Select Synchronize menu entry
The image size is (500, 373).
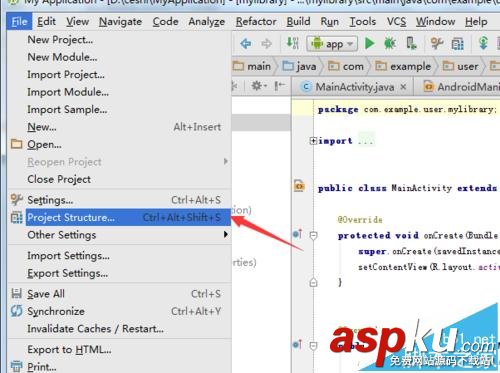tap(120, 311)
